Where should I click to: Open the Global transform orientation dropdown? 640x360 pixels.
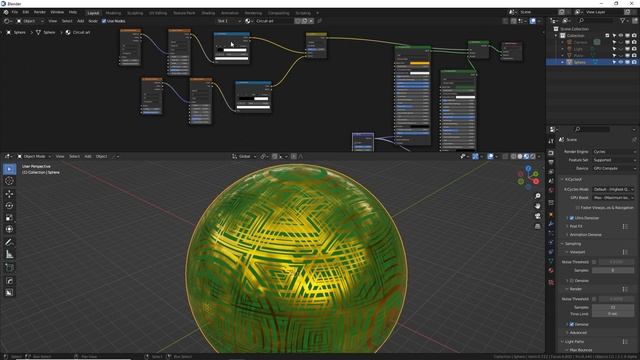point(244,156)
